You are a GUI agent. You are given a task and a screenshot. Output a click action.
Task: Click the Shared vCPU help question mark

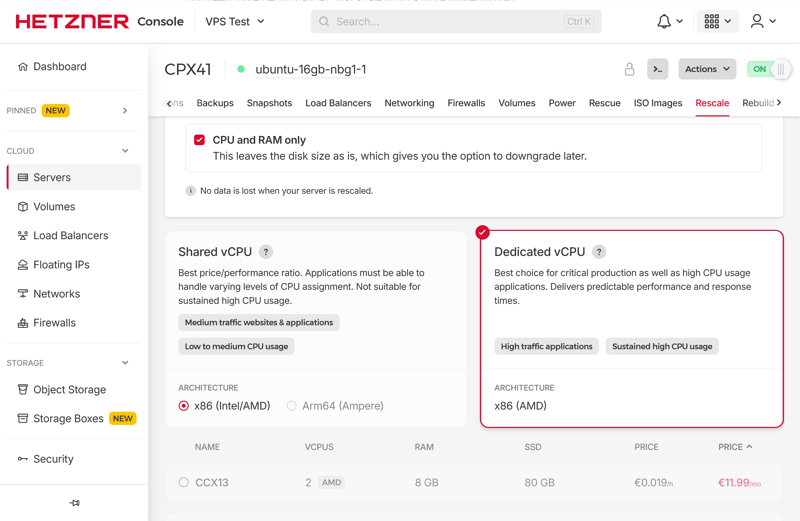point(266,252)
